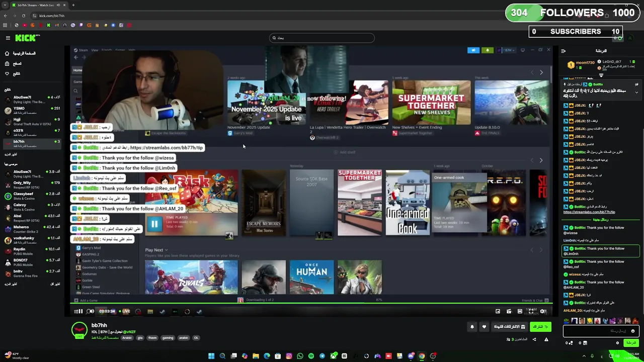
Task: Pause the live stream video
Action: pos(79,311)
